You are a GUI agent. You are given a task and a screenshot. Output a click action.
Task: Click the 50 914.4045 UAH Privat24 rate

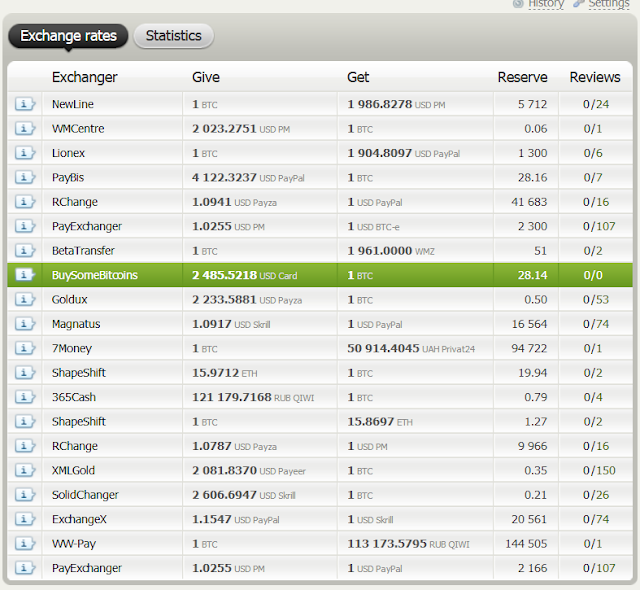(x=411, y=348)
